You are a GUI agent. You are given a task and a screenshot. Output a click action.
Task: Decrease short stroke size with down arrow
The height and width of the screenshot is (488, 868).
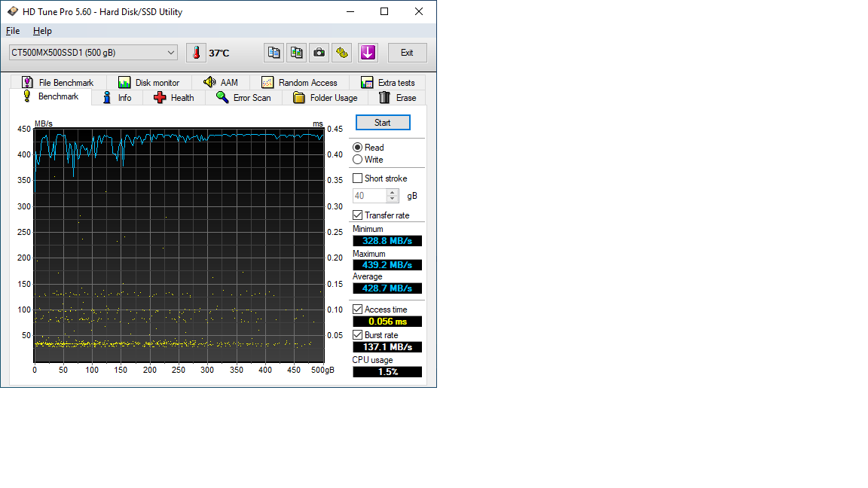[x=393, y=199]
